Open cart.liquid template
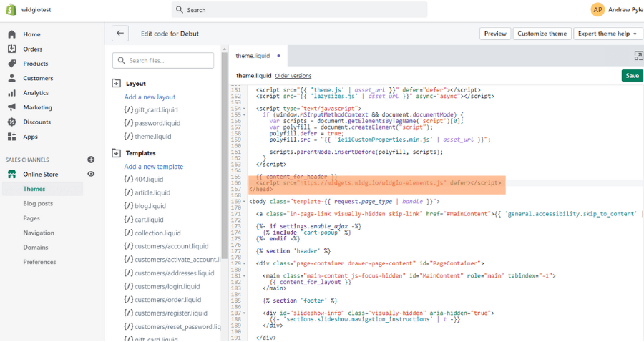This screenshot has width=644, height=342. pos(143,220)
